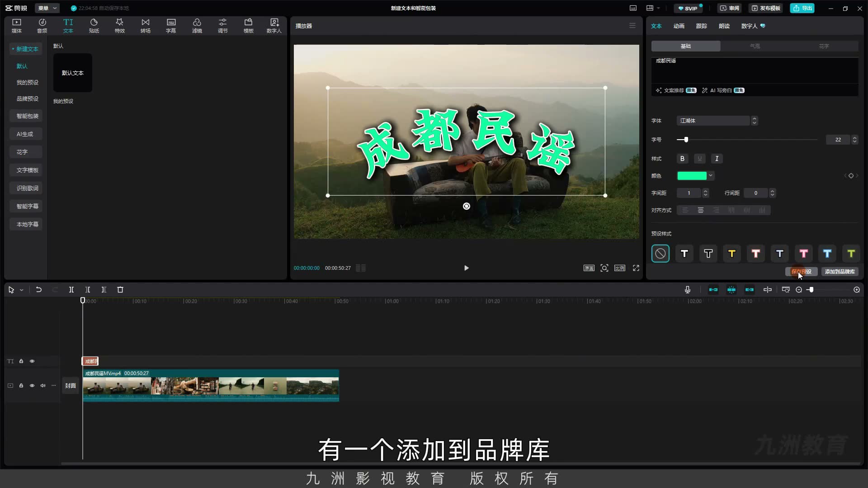
Task: Open the 数字人 digital human panel
Action: (x=274, y=26)
